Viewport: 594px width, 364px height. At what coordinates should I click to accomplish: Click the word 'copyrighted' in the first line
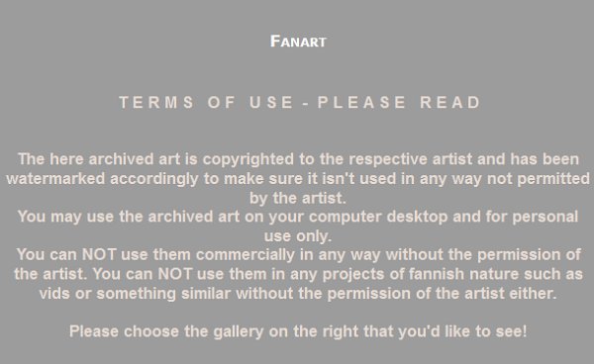click(248, 159)
